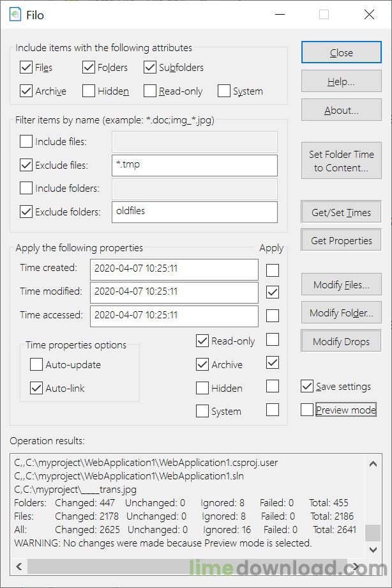Uncheck the Save settings option
This screenshot has height=588, width=392.
[x=307, y=386]
